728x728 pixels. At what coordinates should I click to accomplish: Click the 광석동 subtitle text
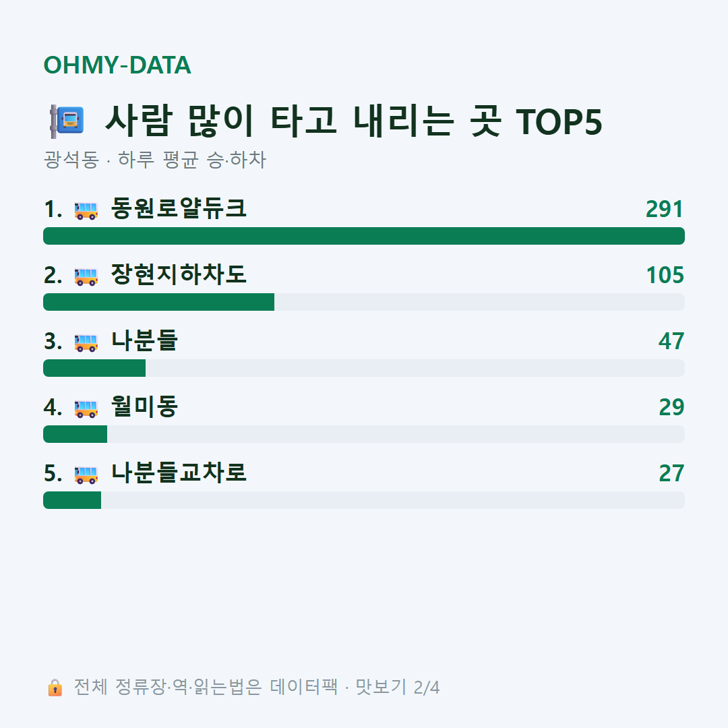tap(71, 160)
